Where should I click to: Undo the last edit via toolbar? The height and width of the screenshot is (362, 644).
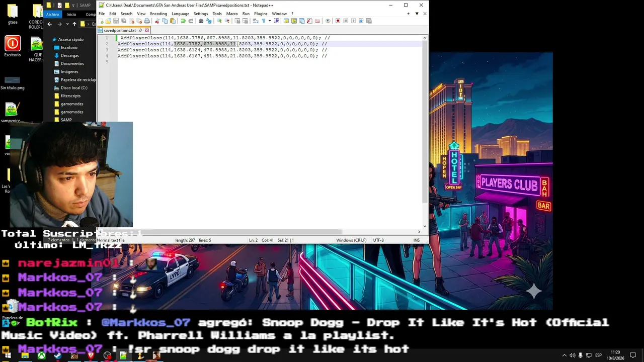[183, 21]
